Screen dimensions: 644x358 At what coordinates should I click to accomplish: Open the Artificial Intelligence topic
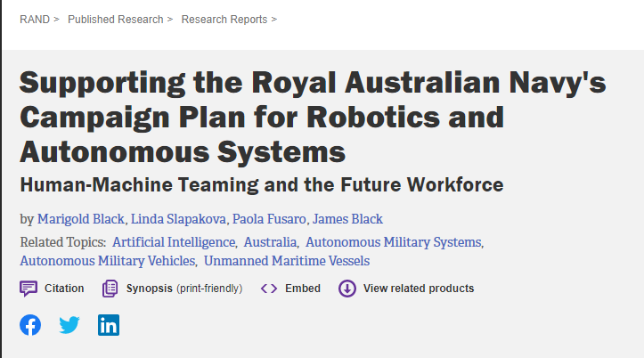174,242
